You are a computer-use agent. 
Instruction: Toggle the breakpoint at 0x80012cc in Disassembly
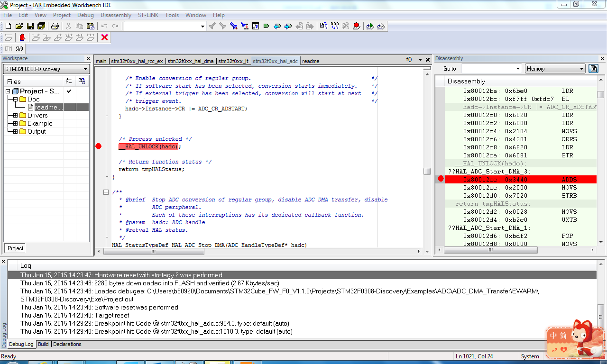[x=441, y=179]
